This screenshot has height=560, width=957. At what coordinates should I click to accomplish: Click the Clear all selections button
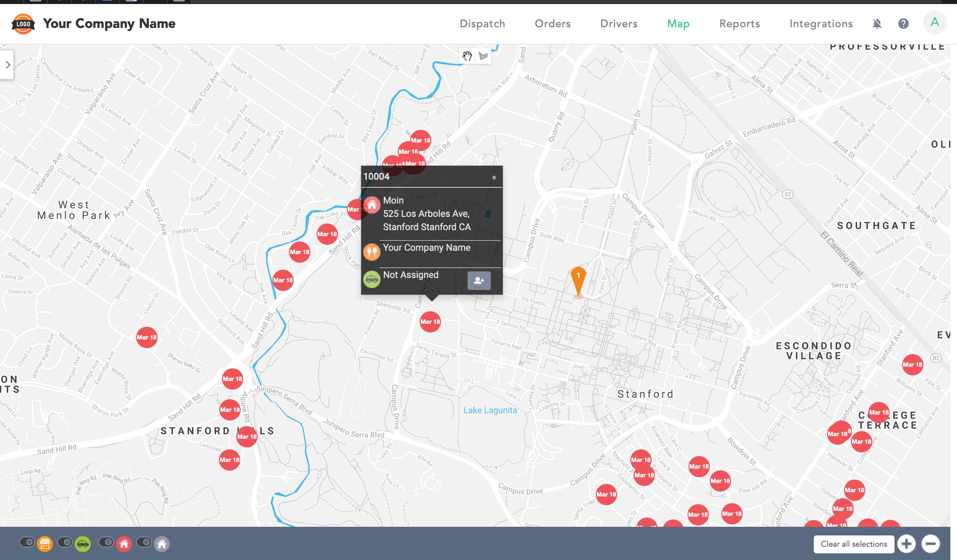click(853, 544)
